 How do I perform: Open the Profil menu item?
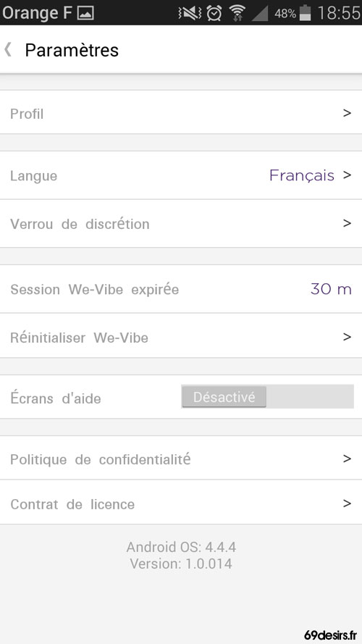click(x=181, y=112)
